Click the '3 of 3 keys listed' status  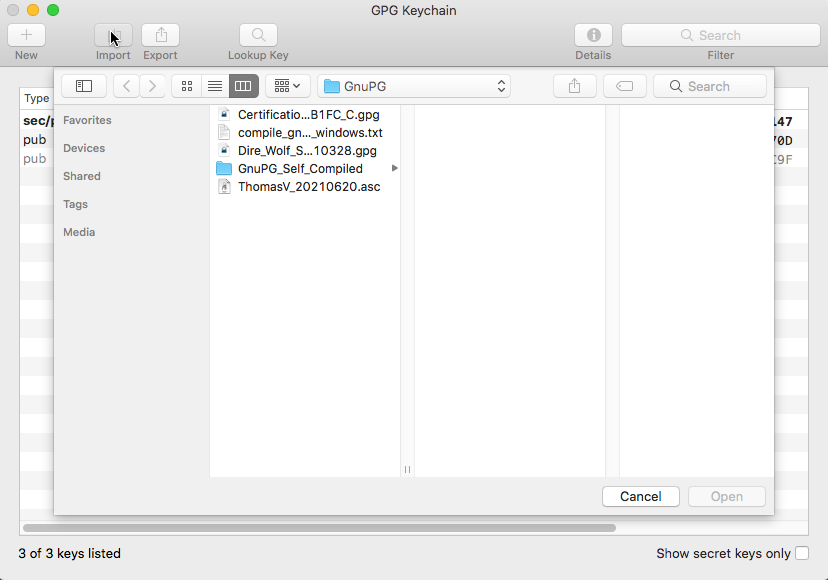coord(70,553)
